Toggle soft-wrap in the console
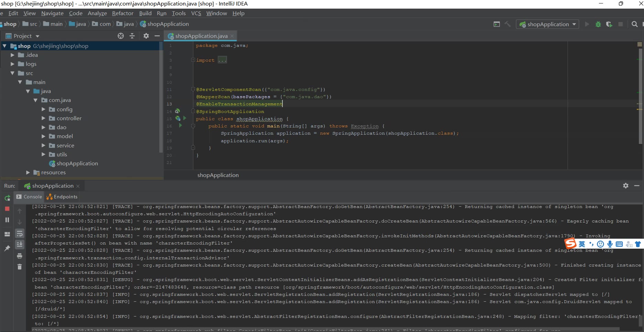 (x=20, y=234)
